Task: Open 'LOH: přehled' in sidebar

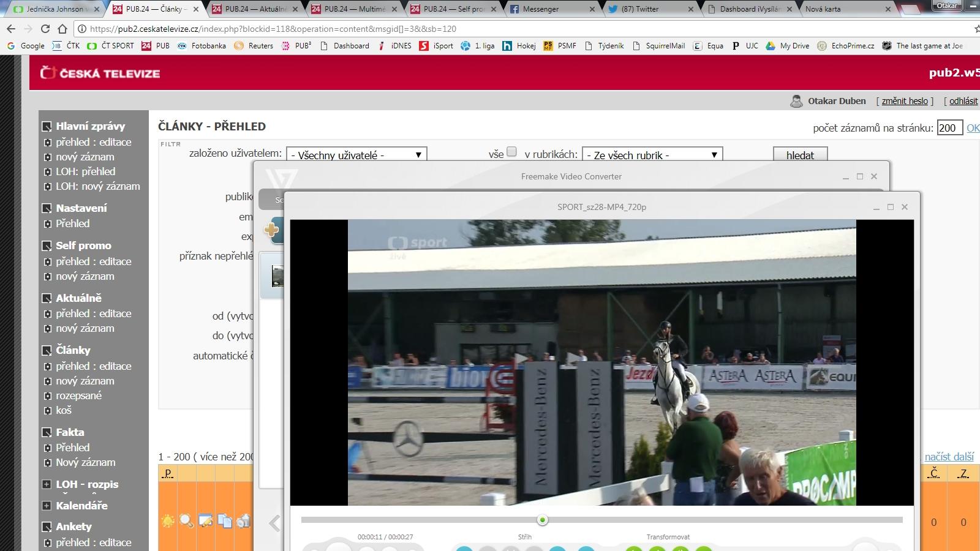Action: [x=86, y=171]
